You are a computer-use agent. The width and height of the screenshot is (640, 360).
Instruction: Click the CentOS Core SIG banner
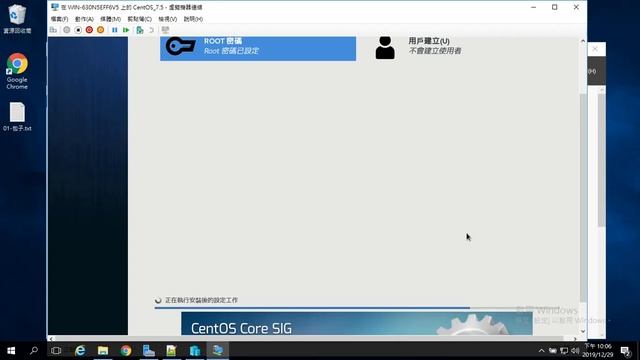(x=357, y=324)
